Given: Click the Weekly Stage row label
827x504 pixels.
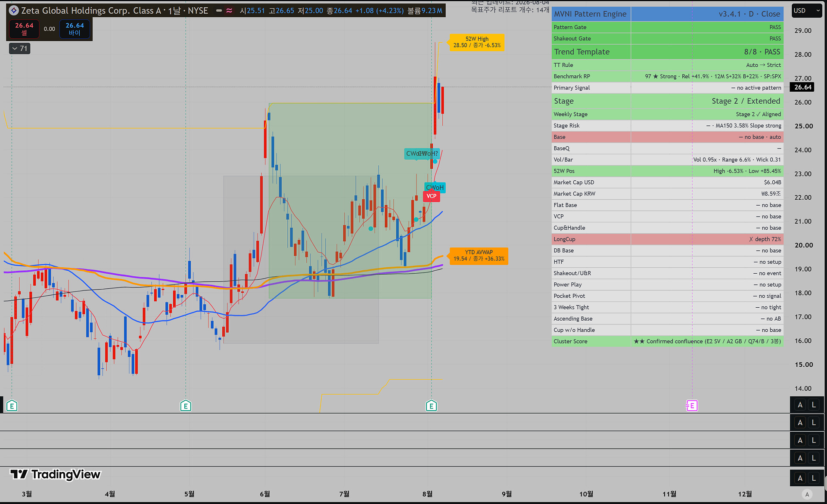Looking at the screenshot, I should tap(570, 114).
